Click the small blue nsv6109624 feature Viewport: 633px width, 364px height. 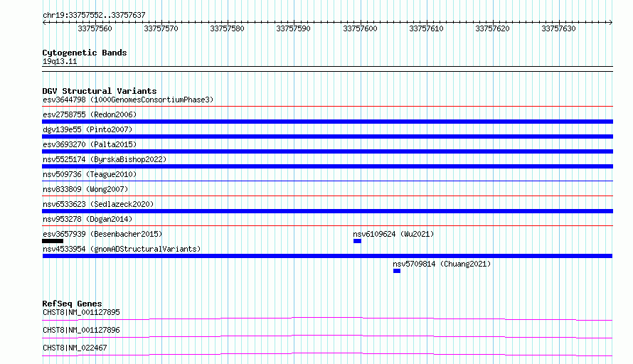click(x=357, y=241)
